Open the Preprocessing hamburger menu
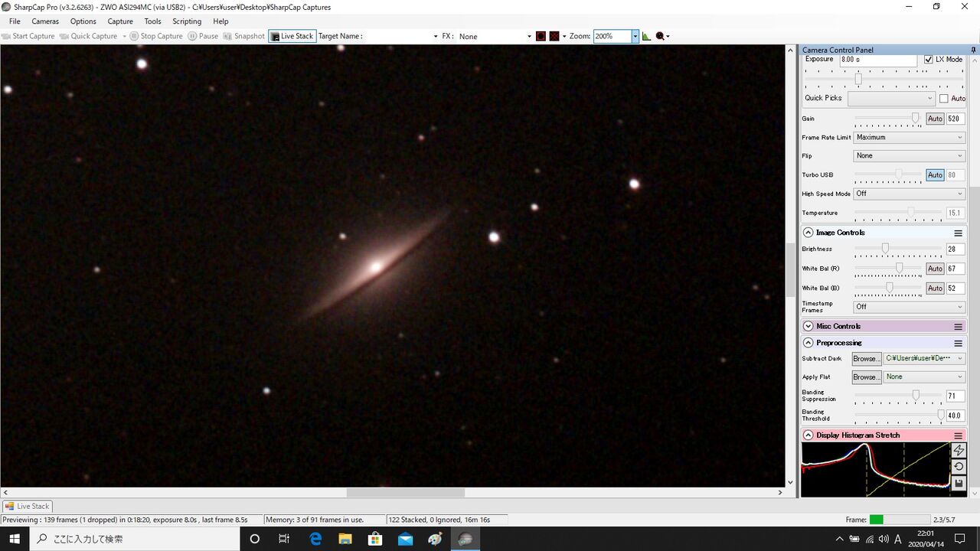 (x=958, y=343)
